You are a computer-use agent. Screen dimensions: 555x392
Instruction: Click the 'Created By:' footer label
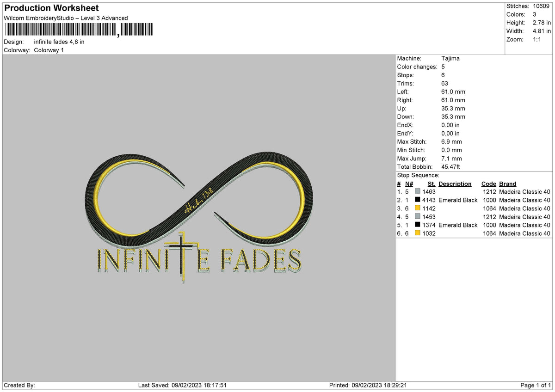[19, 385]
